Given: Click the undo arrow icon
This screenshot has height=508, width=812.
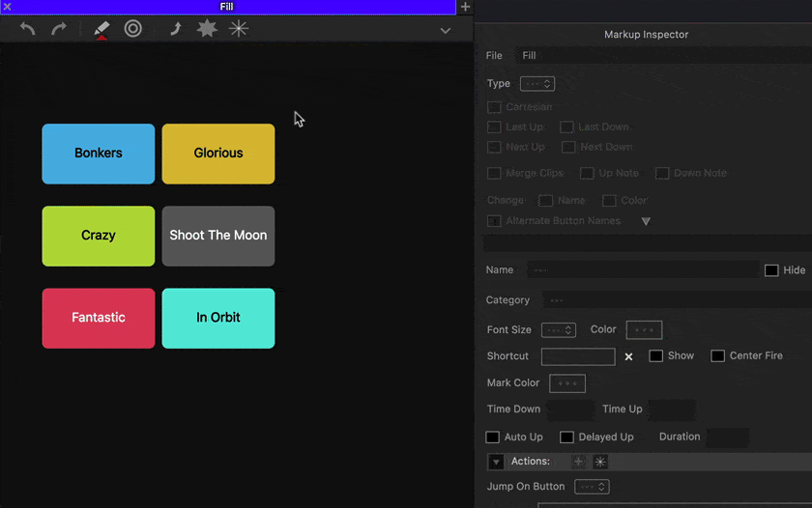Looking at the screenshot, I should (27, 28).
